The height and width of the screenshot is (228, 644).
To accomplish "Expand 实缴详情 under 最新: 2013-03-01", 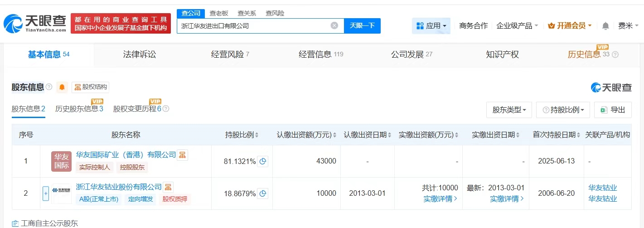I will (507, 198).
